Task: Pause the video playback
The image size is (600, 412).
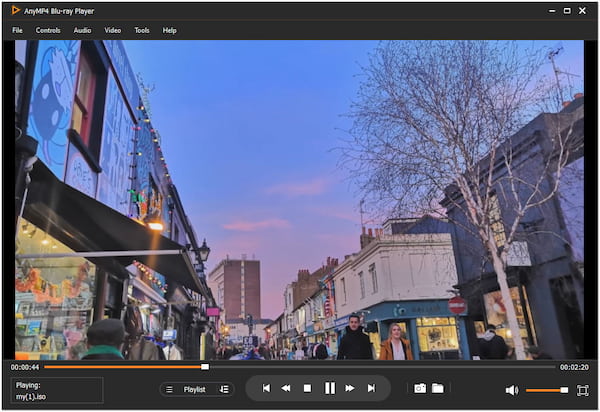Action: (329, 388)
